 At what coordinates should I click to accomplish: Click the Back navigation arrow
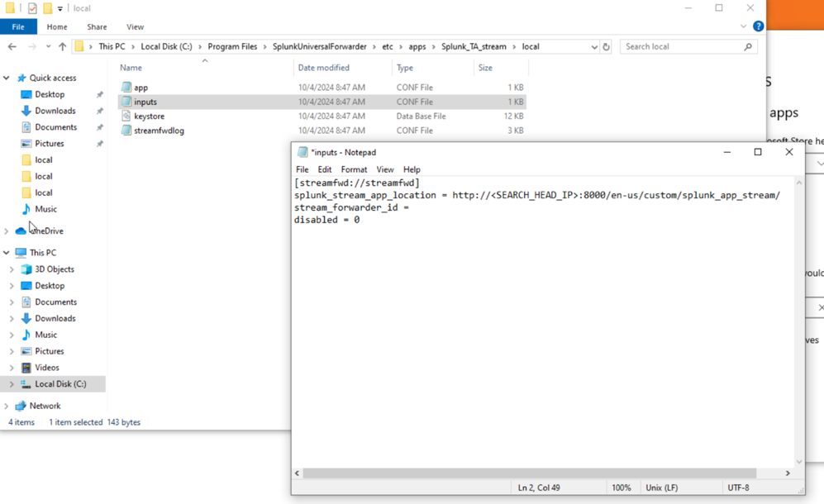coord(12,46)
